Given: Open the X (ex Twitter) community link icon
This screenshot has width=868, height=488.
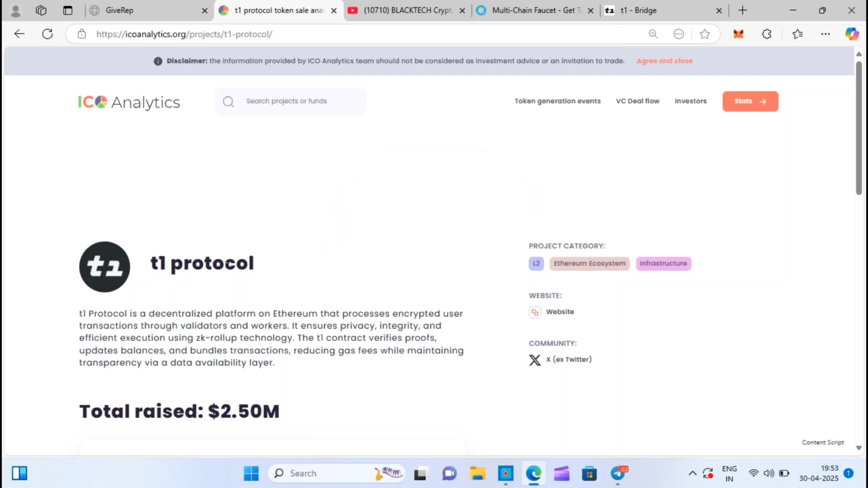Looking at the screenshot, I should coord(534,360).
